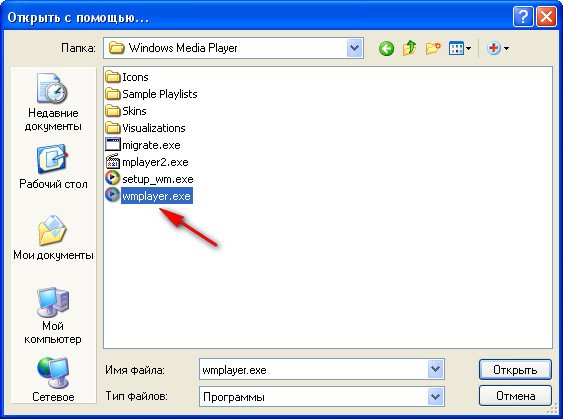The height and width of the screenshot is (419, 563).
Task: Select the Sample Playlists folder
Action: pos(152,94)
